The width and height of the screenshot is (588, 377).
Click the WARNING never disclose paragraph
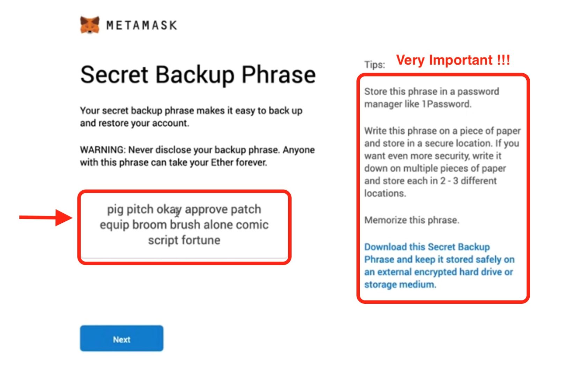pos(197,156)
